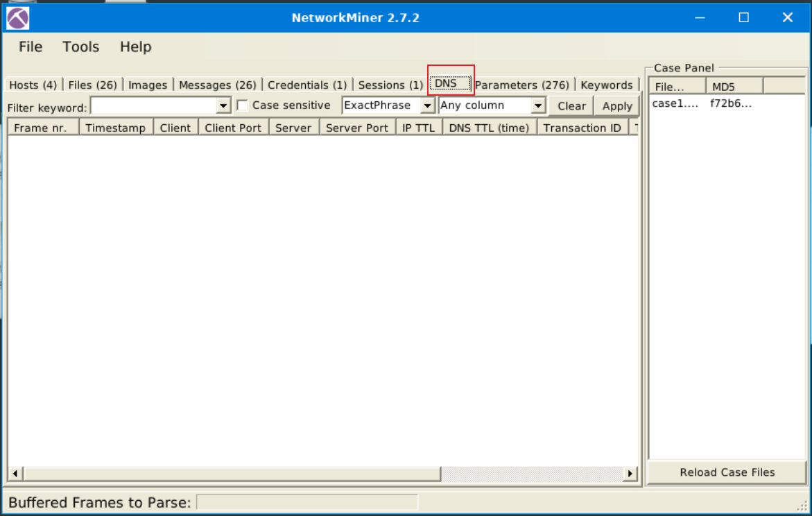Sort by IP TTL column header
The width and height of the screenshot is (812, 516).
coord(419,128)
